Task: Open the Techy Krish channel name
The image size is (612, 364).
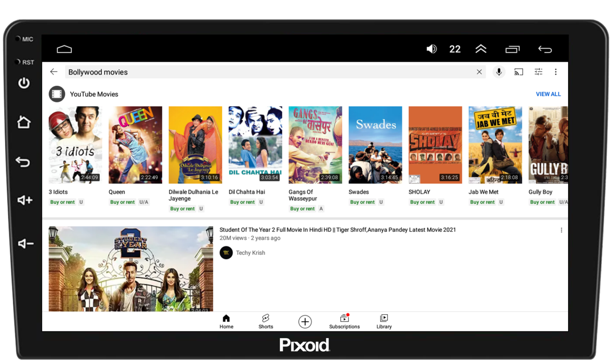Action: click(x=250, y=253)
